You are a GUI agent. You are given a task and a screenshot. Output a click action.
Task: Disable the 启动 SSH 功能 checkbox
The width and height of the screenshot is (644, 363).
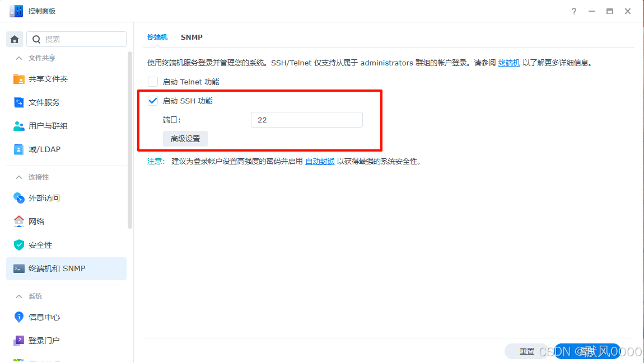point(152,101)
